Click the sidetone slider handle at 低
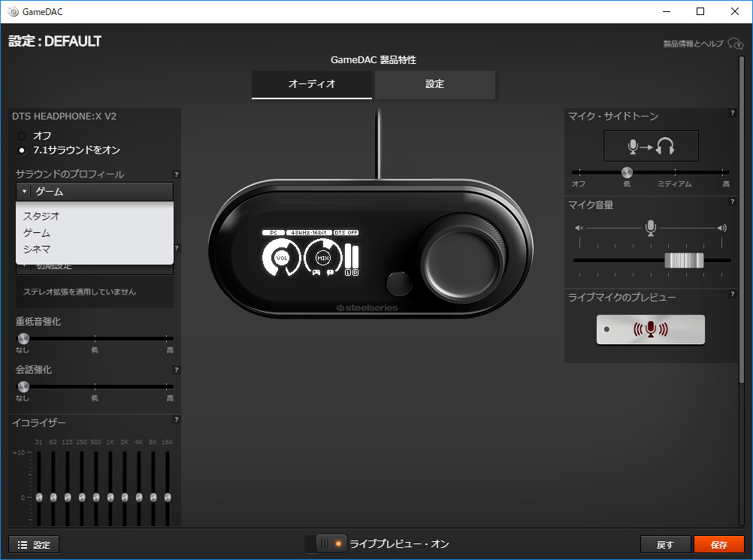753x560 pixels. [627, 172]
